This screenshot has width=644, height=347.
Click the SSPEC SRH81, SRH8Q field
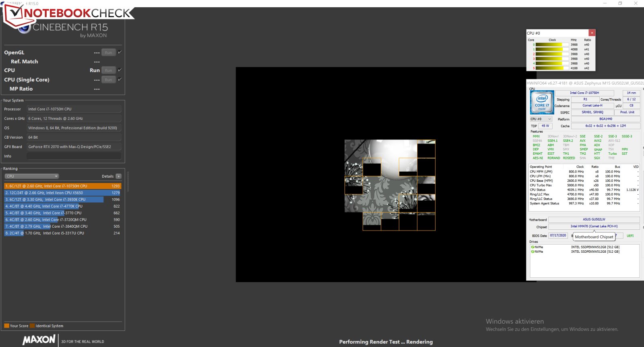(x=592, y=112)
